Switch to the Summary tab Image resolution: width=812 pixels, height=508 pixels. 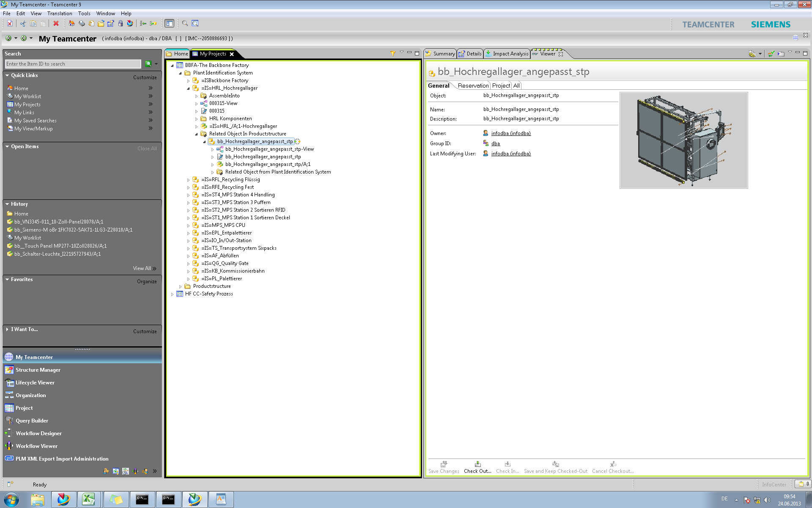pos(440,54)
